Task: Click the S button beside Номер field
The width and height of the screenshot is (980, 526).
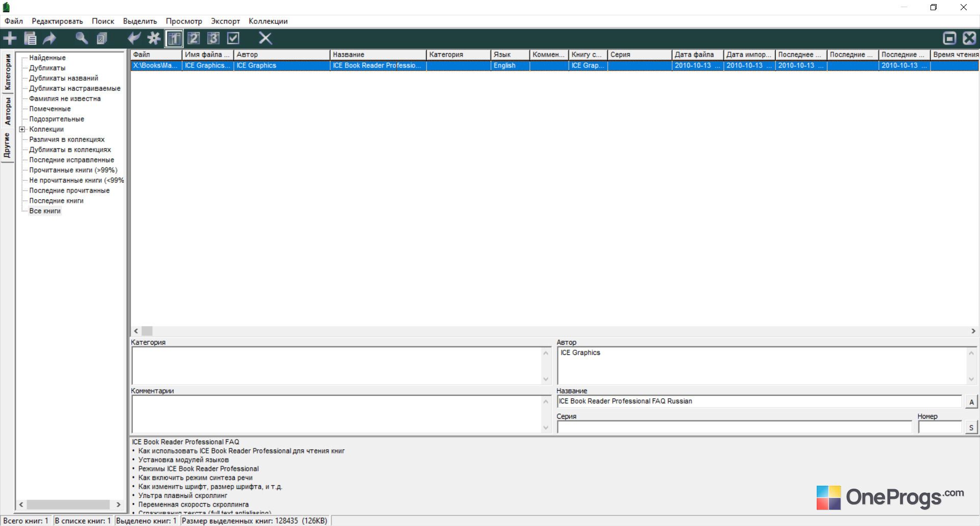Action: click(x=971, y=427)
